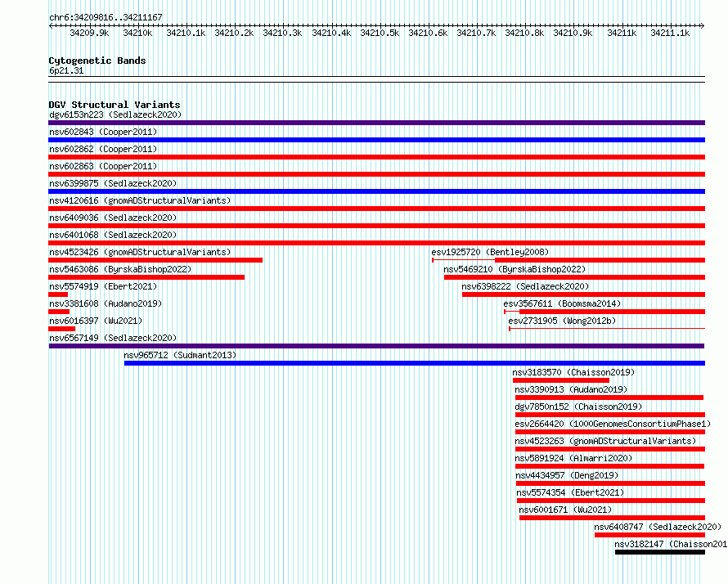Click nsv3182147 (Chaisson) label

[x=671, y=544]
